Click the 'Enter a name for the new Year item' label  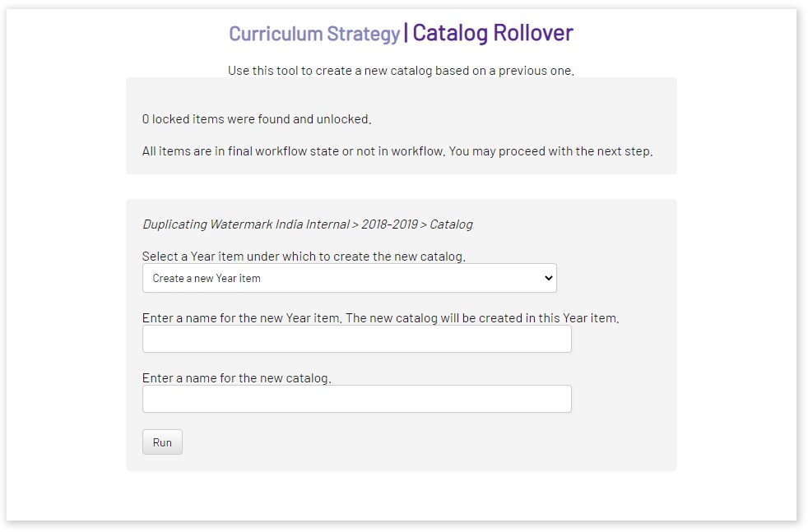[x=380, y=318]
